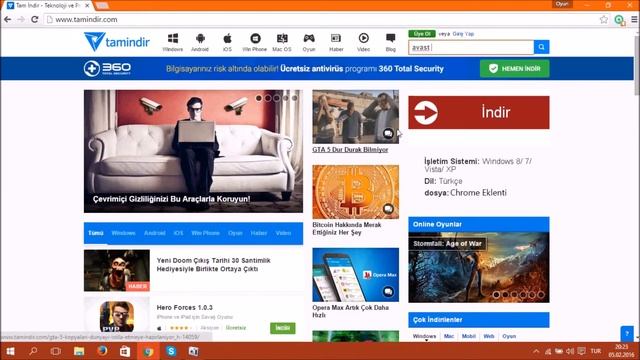Select the first dot of Online Oyunlar slider
This screenshot has height=360, width=640.
pyautogui.click(x=496, y=294)
